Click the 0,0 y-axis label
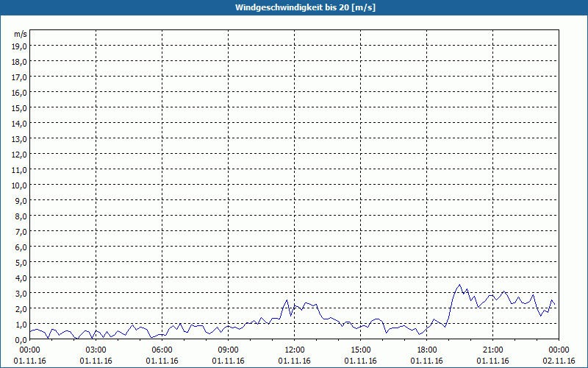 pyautogui.click(x=21, y=339)
